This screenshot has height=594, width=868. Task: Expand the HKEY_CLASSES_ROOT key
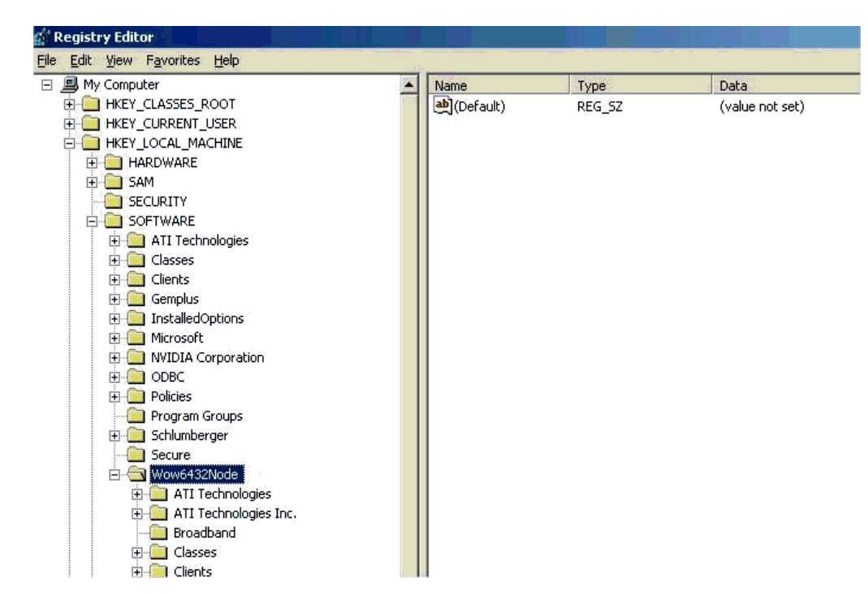coord(71,105)
